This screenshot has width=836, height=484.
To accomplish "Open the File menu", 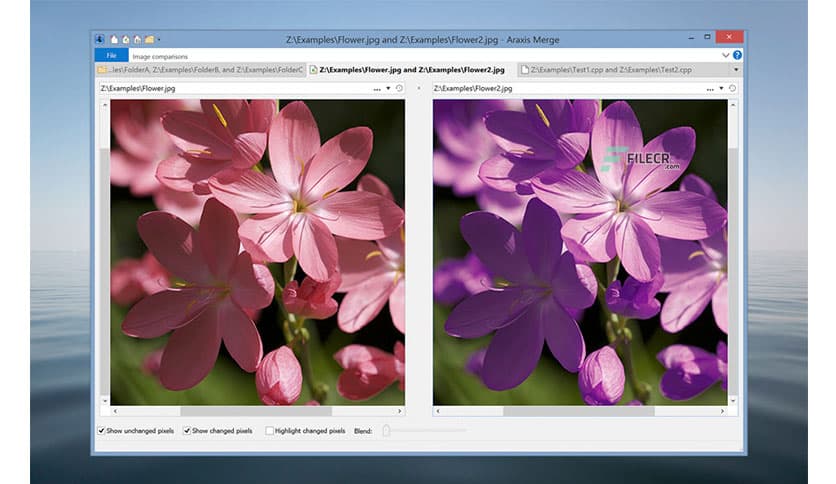I will (111, 55).
